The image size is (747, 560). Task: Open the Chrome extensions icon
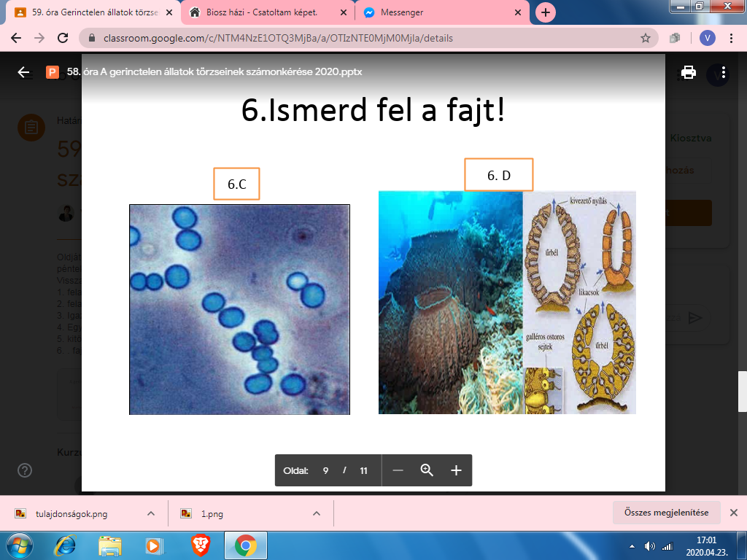[676, 38]
